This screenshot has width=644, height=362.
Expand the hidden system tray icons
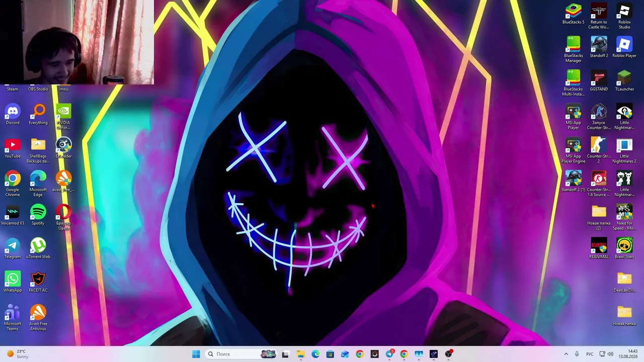[x=566, y=354]
